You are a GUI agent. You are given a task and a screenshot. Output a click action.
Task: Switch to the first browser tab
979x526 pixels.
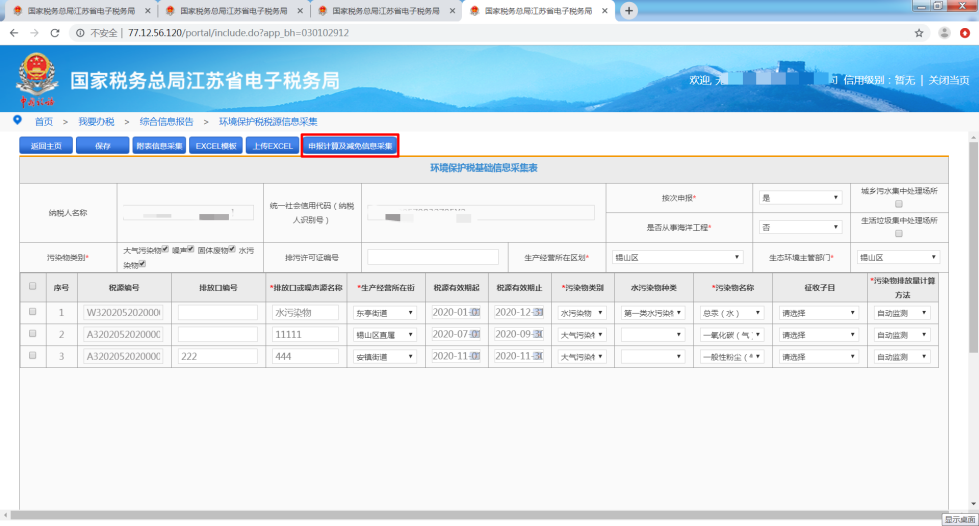pyautogui.click(x=80, y=10)
